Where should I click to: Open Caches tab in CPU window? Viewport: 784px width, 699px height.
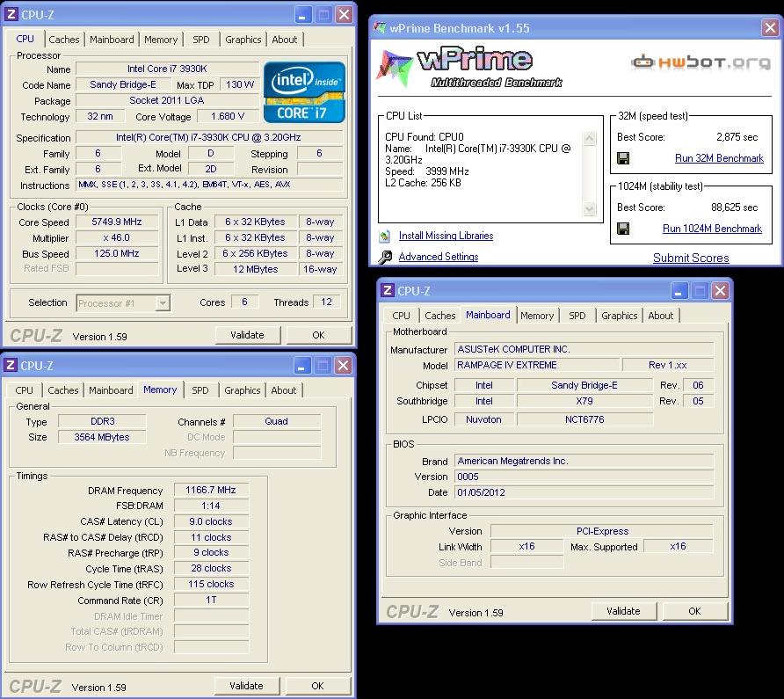coord(63,40)
